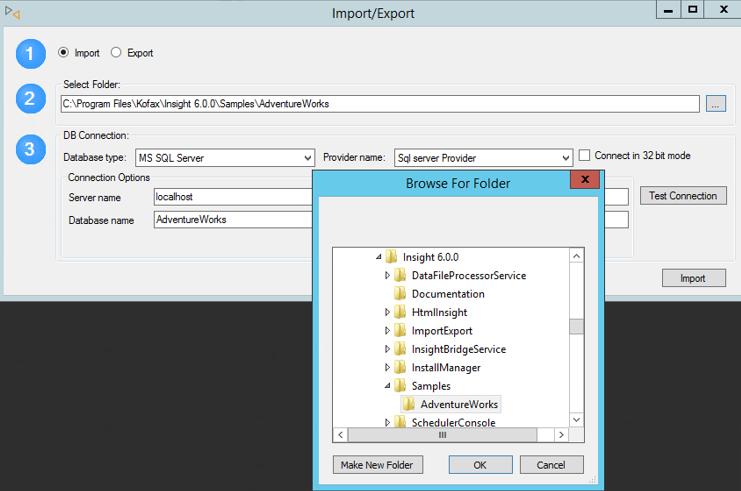Close the Browse For Folder dialog
Screen dimensions: 741x491
click(x=585, y=180)
